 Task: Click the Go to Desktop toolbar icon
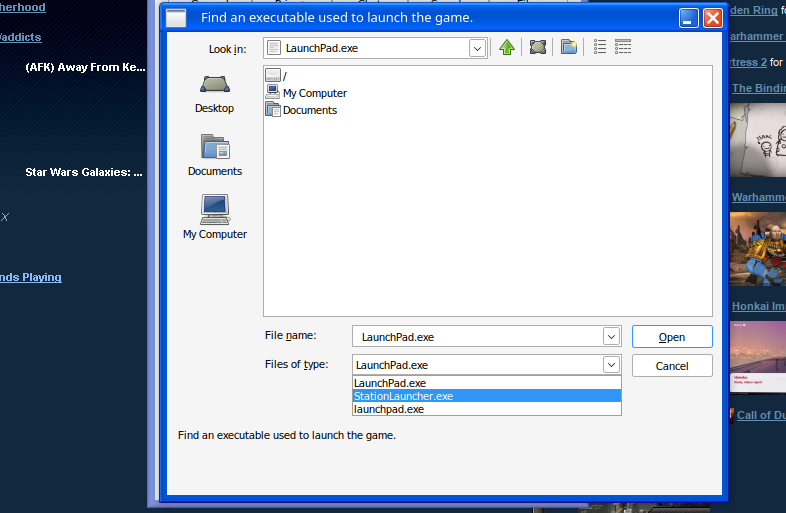click(x=538, y=48)
